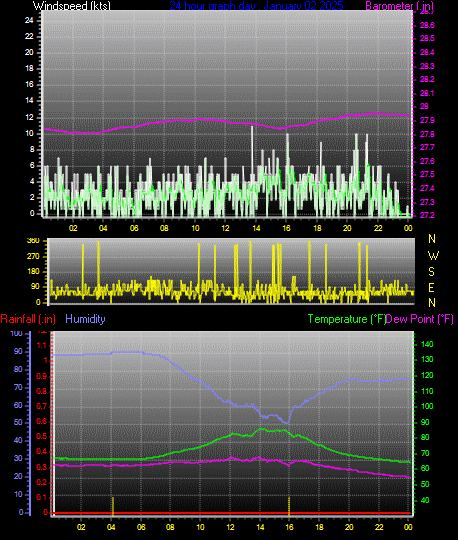The image size is (458, 540).
Task: Click the "0.2" rainfall axis value
Action: (x=42, y=482)
